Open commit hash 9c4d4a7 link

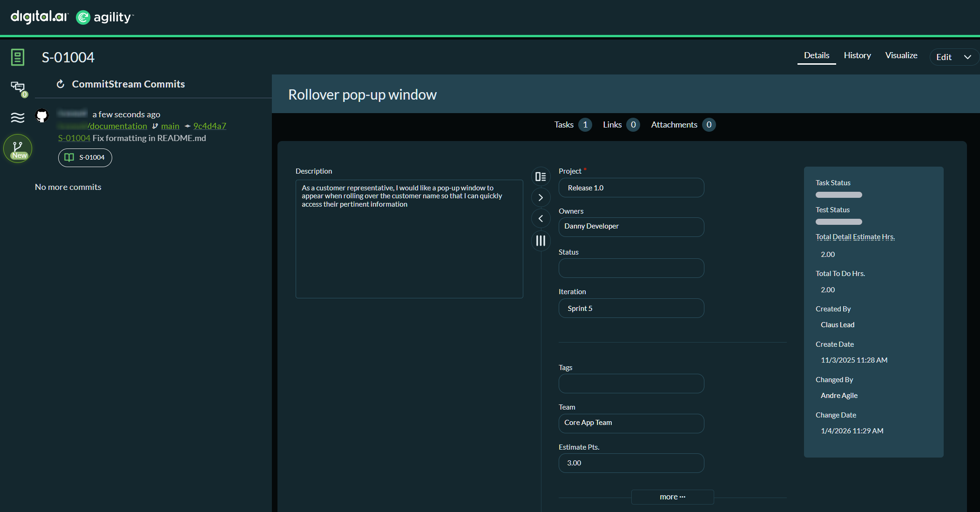click(210, 126)
